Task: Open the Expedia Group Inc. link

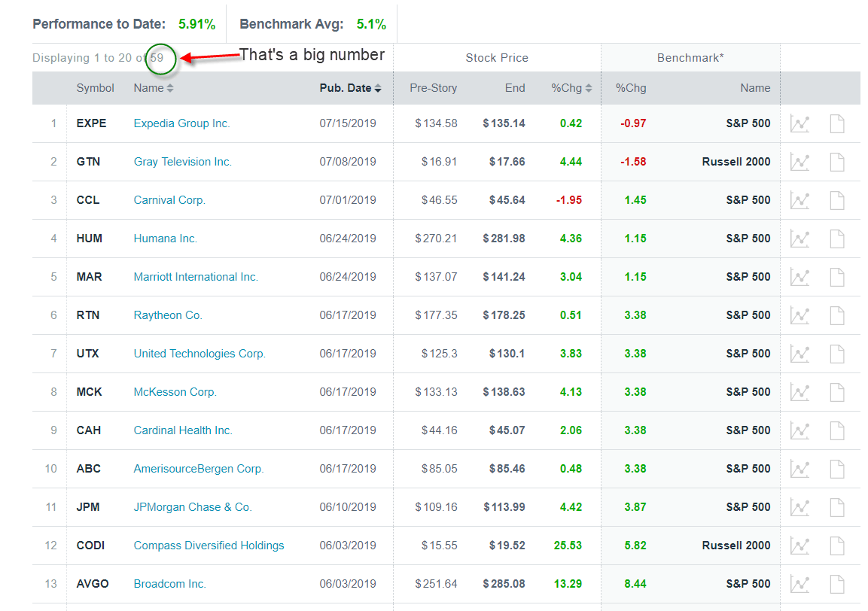Action: point(181,123)
